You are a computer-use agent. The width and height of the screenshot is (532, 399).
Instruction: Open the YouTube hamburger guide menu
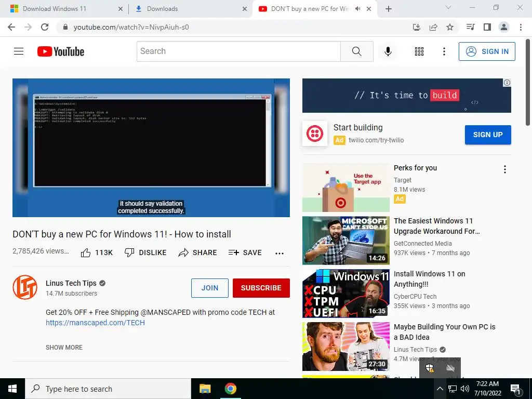coord(19,51)
